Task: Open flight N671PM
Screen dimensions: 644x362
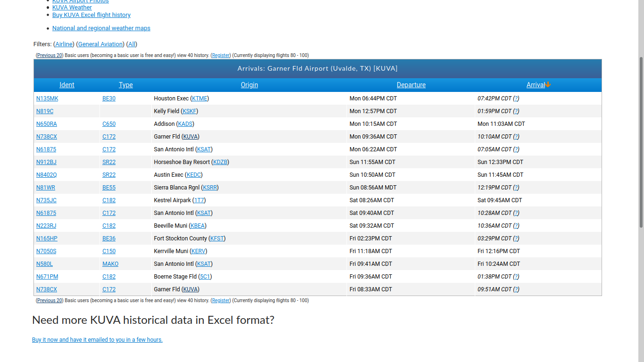Action: [x=47, y=277]
